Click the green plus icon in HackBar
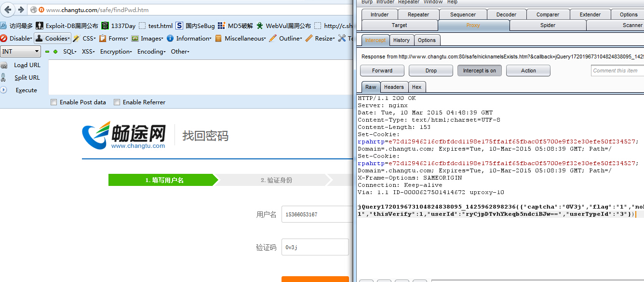Image resolution: width=644 pixels, height=282 pixels. [x=55, y=52]
